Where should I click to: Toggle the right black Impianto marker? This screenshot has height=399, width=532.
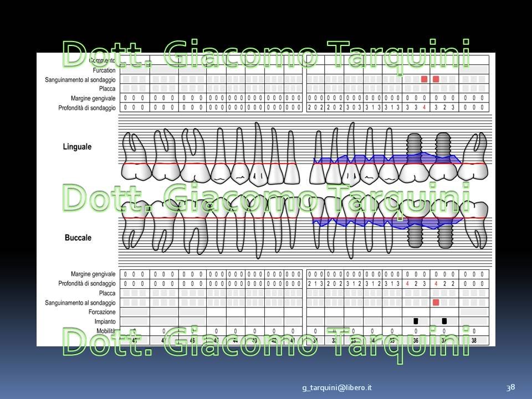click(444, 321)
